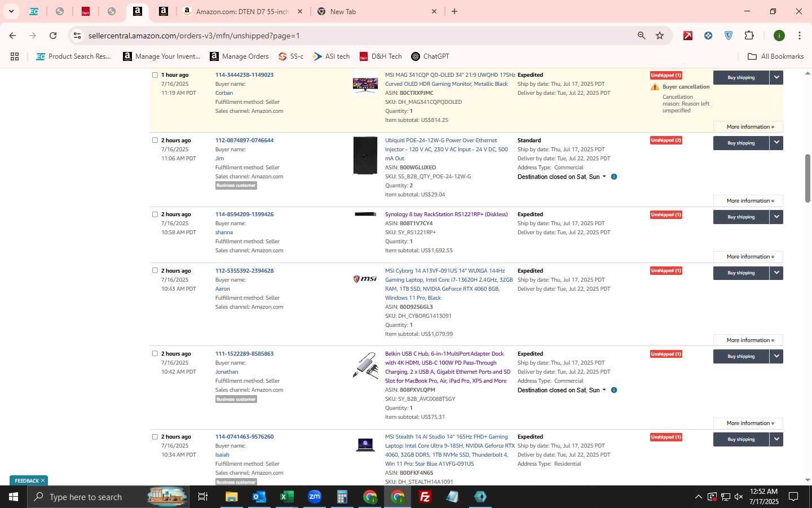Click the FEEDBACK button
The width and height of the screenshot is (812, 508).
coord(29,481)
